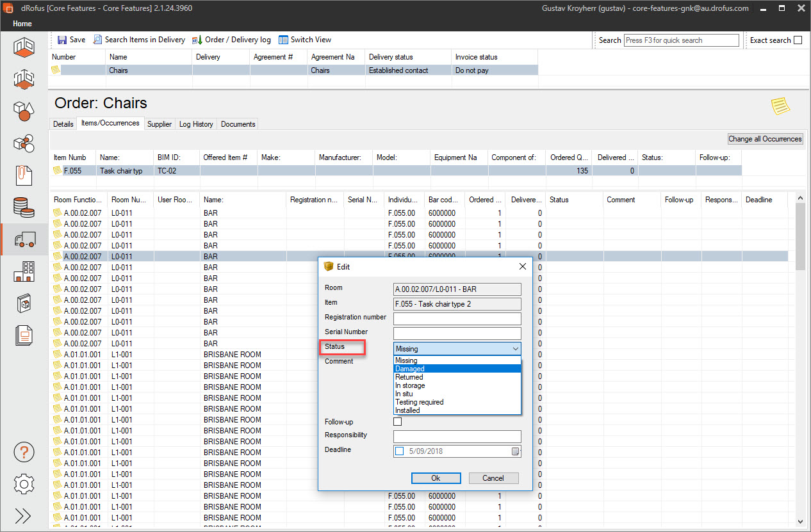Image resolution: width=811 pixels, height=532 pixels.
Task: Click the Change all Occurrences button
Action: click(765, 139)
